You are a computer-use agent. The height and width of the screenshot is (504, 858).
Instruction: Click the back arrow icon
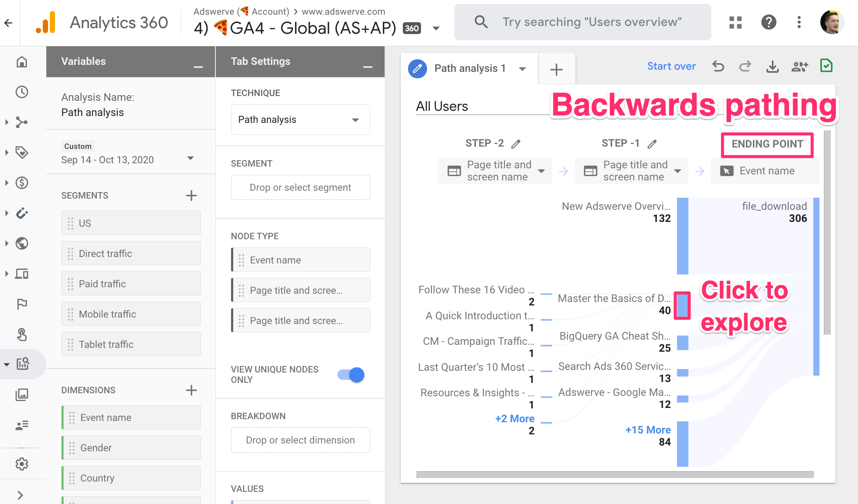point(8,23)
